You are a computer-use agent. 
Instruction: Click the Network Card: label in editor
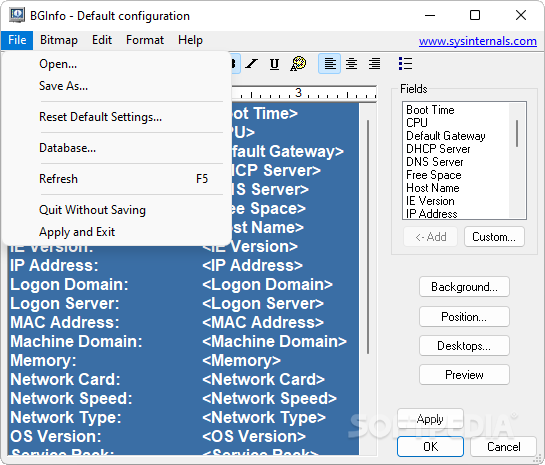(x=65, y=380)
